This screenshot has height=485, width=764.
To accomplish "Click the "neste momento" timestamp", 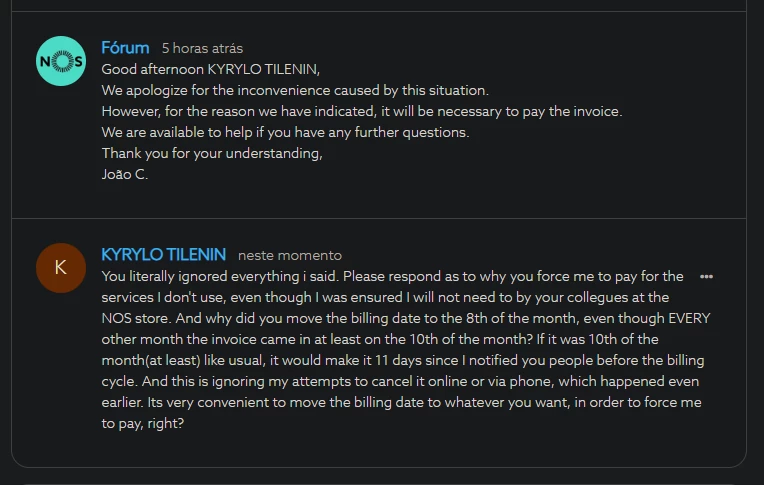I will tap(290, 256).
